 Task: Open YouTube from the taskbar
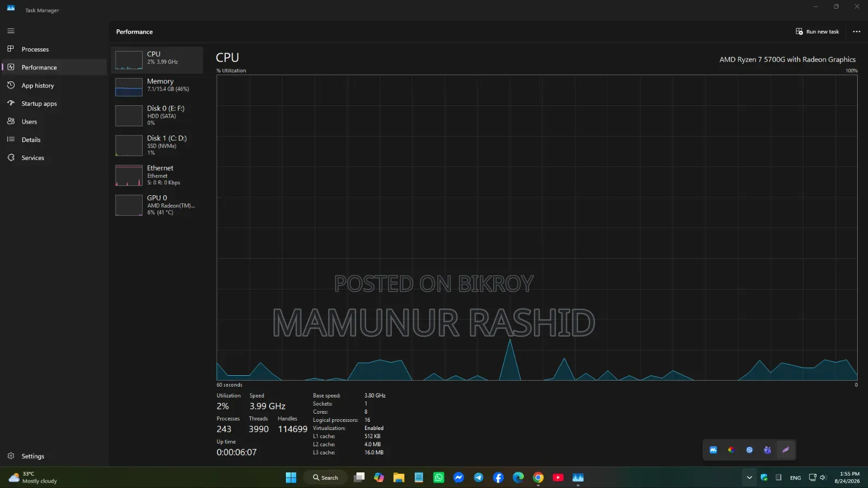(x=558, y=478)
